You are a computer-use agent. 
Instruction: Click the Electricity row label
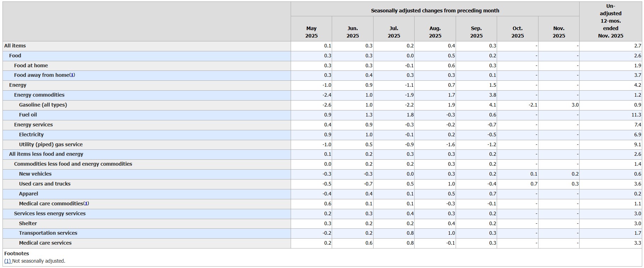tap(32, 135)
